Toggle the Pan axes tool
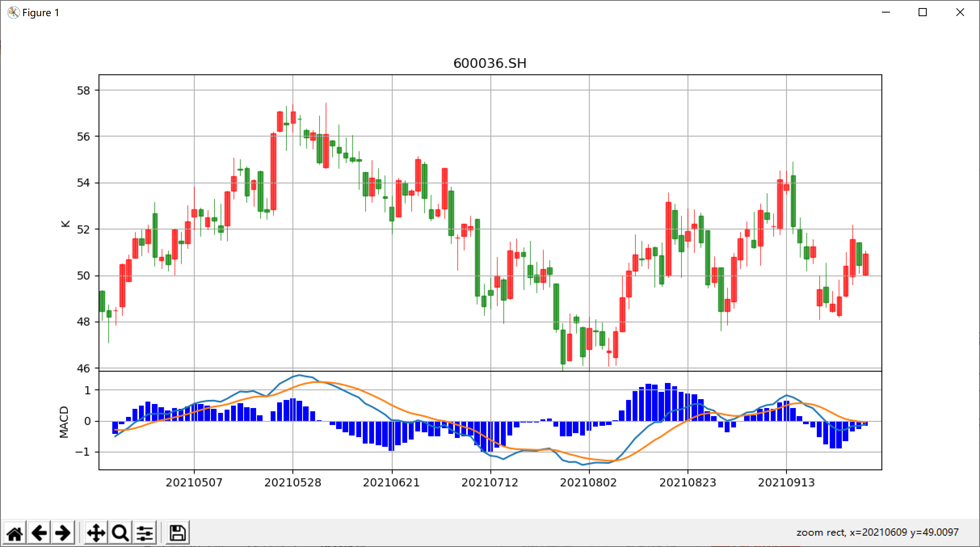 tap(96, 533)
